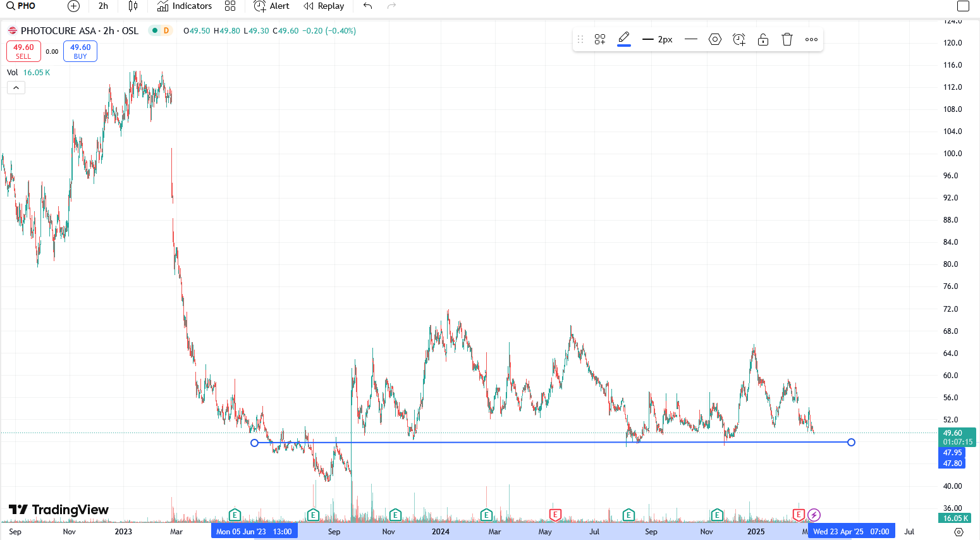This screenshot has width=980, height=540.
Task: Open chart settings gear at bottom right
Action: click(x=959, y=532)
